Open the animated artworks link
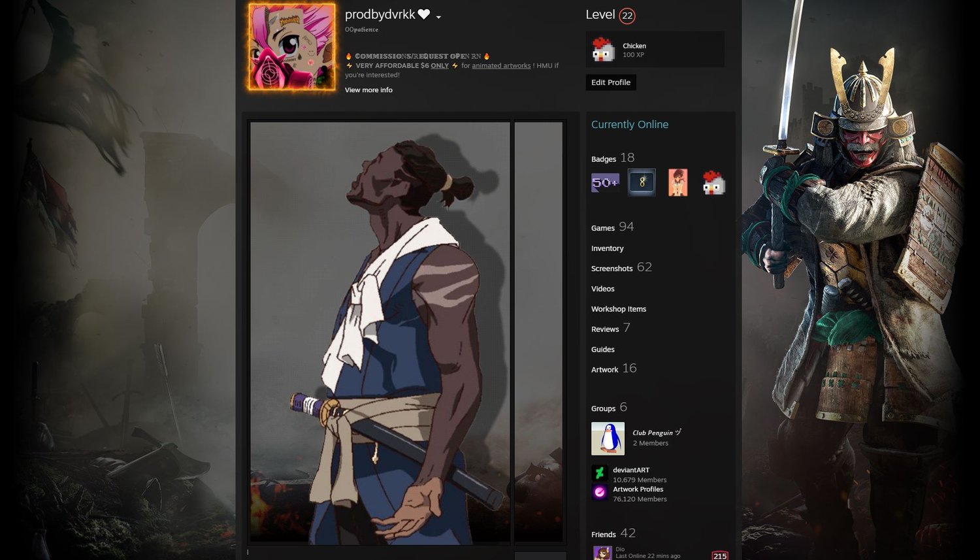 501,65
